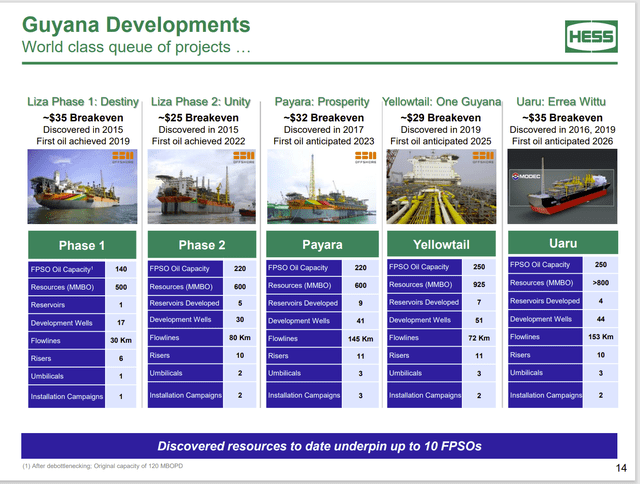Click Yellowtail Development Wells value 51
This screenshot has width=640, height=484.
click(479, 320)
